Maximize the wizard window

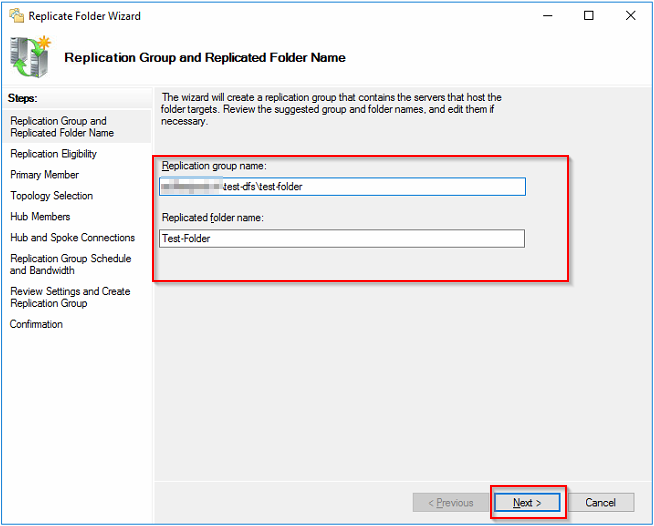(x=589, y=16)
